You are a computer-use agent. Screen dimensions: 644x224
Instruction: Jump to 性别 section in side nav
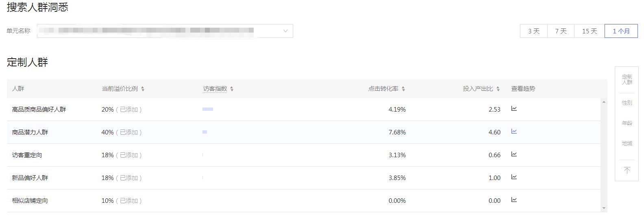tap(627, 103)
